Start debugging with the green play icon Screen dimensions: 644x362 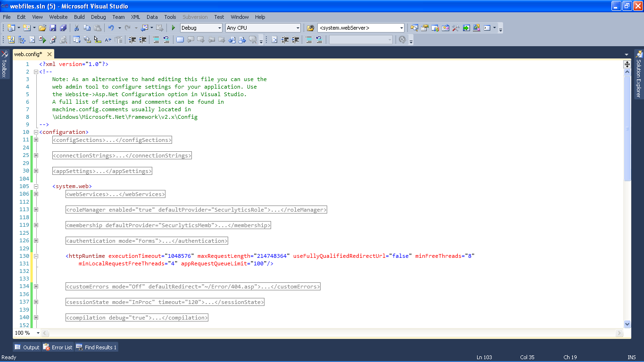pos(173,28)
